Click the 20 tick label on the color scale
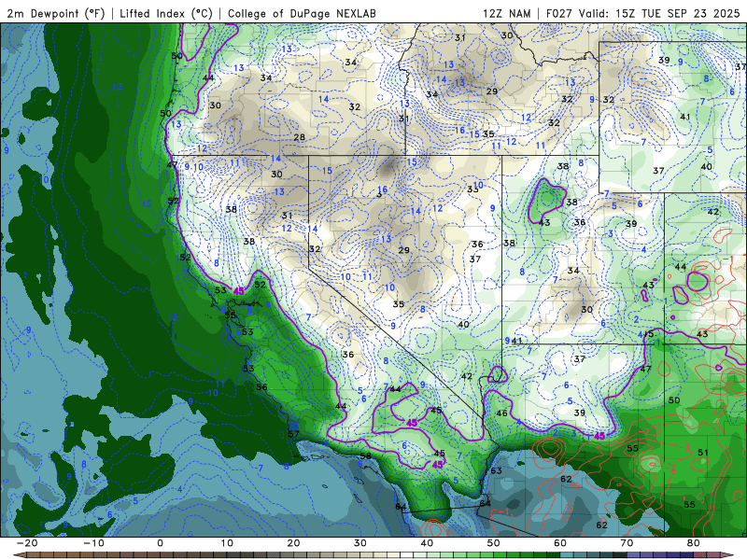 (x=293, y=543)
